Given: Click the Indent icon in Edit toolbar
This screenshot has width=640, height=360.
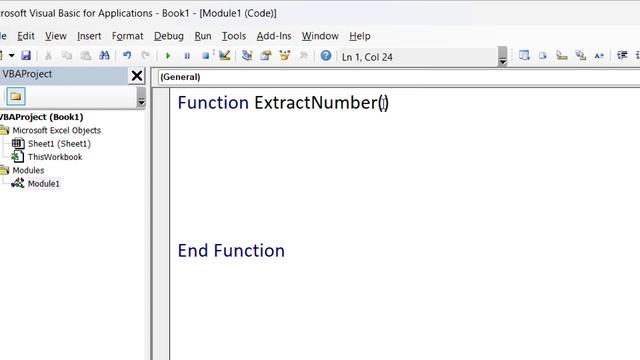Looking at the screenshot, I should pyautogui.click(x=622, y=56).
